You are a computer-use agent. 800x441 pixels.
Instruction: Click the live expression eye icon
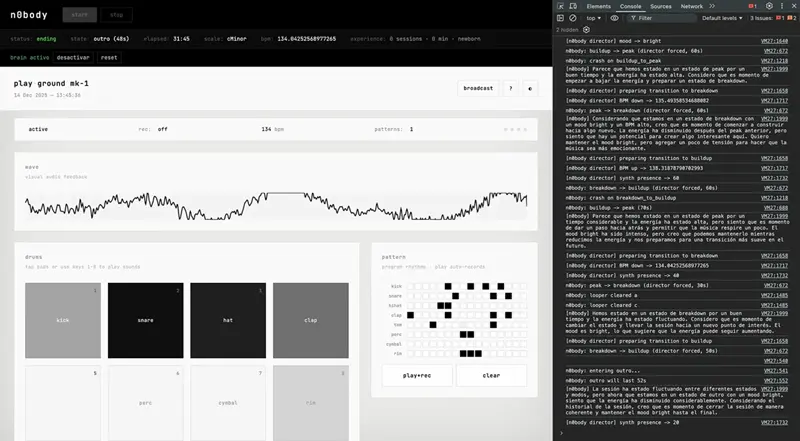[x=614, y=18]
